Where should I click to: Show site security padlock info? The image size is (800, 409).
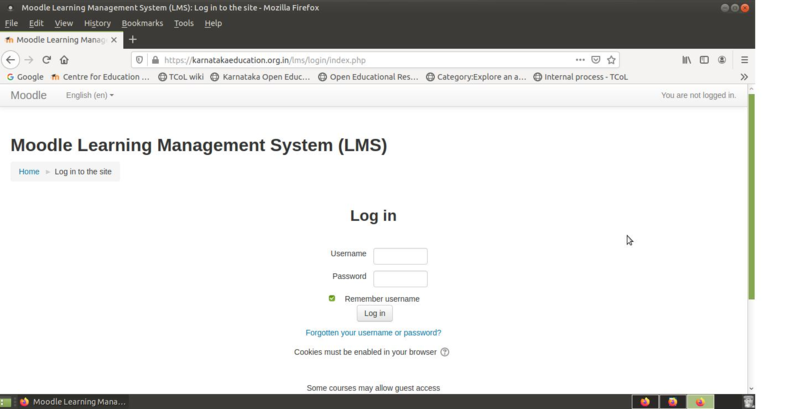[155, 60]
